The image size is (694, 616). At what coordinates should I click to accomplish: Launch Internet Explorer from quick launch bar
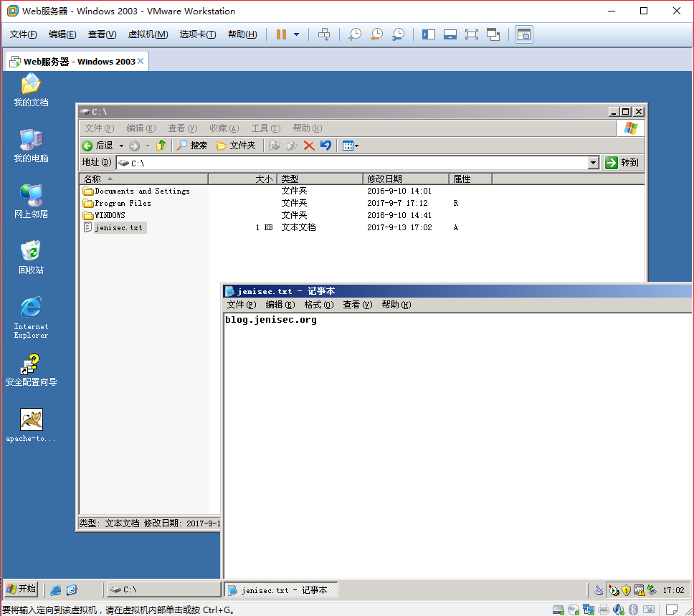[x=56, y=590]
